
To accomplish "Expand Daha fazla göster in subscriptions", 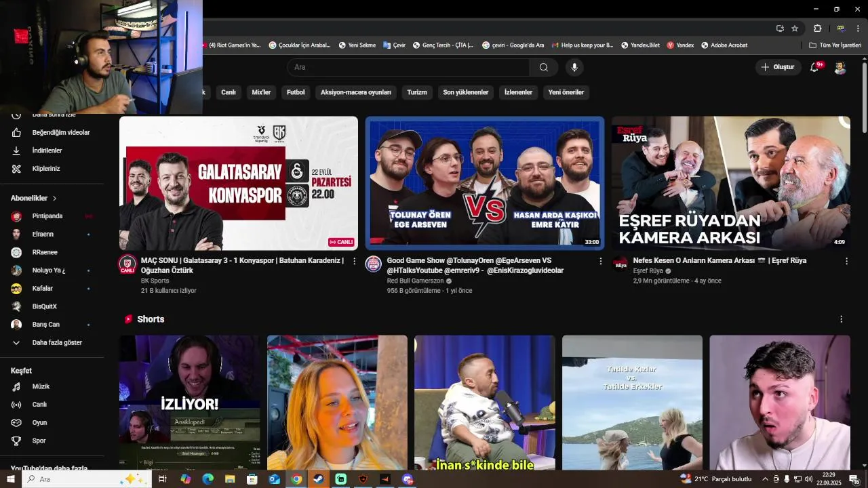I will coord(52,343).
